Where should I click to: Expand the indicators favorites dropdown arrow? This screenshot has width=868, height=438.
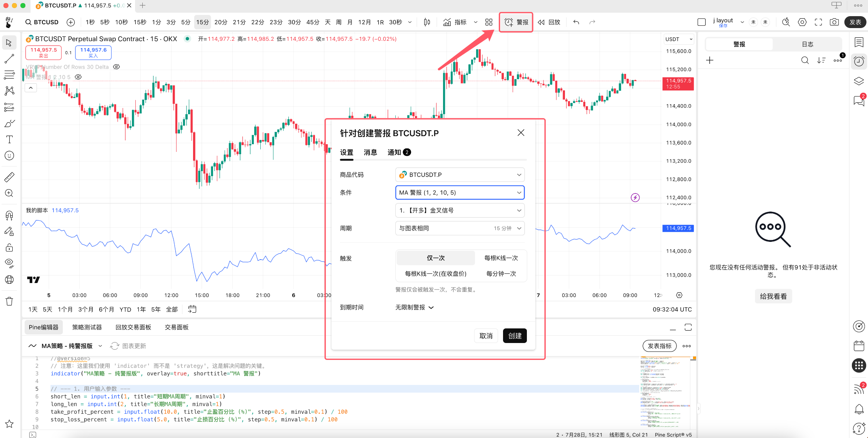coord(476,22)
